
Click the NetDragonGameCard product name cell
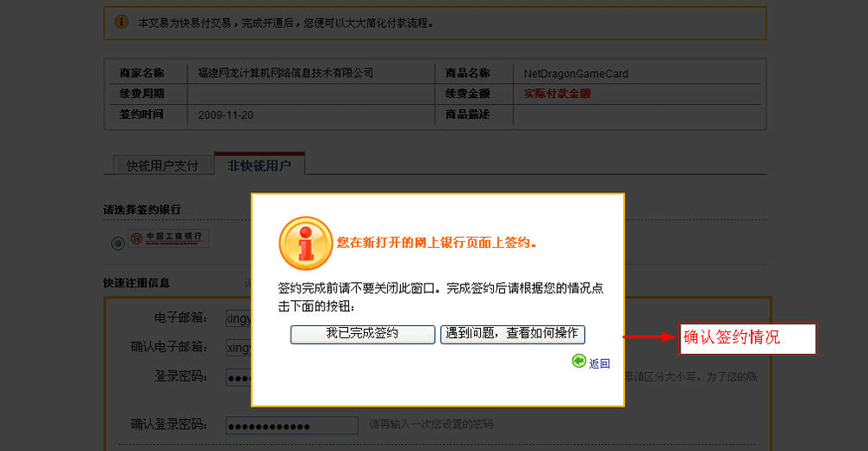575,73
